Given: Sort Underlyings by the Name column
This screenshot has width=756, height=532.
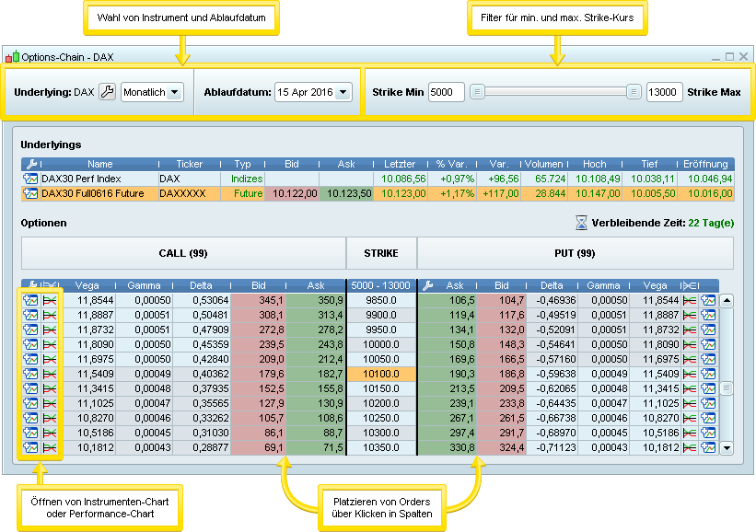Looking at the screenshot, I should (99, 164).
